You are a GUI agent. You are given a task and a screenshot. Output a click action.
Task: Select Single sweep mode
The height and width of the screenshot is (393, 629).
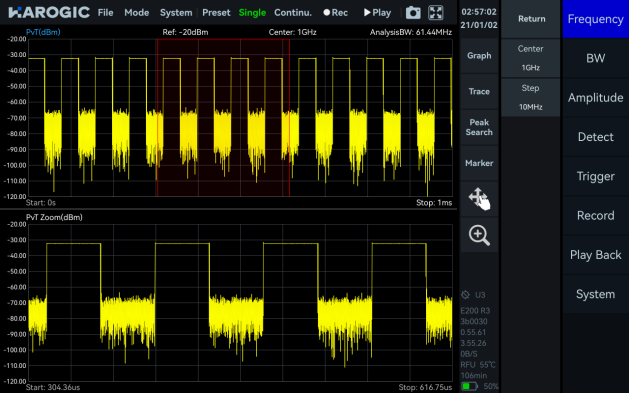(252, 13)
